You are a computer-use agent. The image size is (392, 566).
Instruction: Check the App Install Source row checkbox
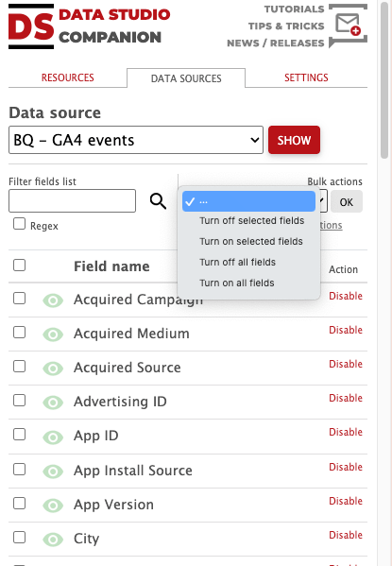pos(20,470)
